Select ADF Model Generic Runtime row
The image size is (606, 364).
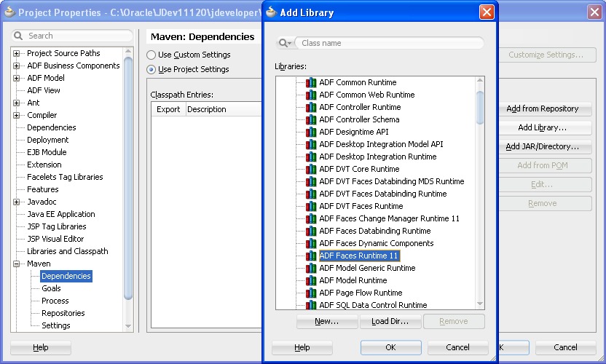367,268
